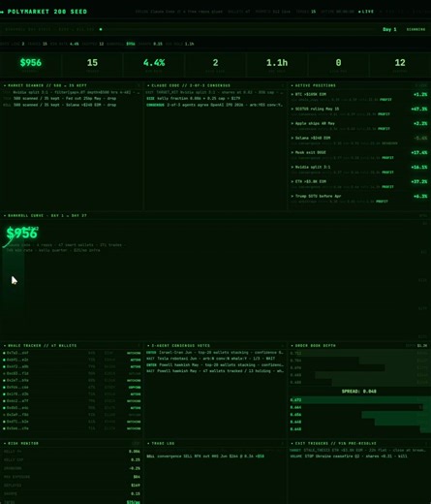Click the Bankroll Curve header bullet
The image size is (431, 504).
pyautogui.click(x=5, y=215)
